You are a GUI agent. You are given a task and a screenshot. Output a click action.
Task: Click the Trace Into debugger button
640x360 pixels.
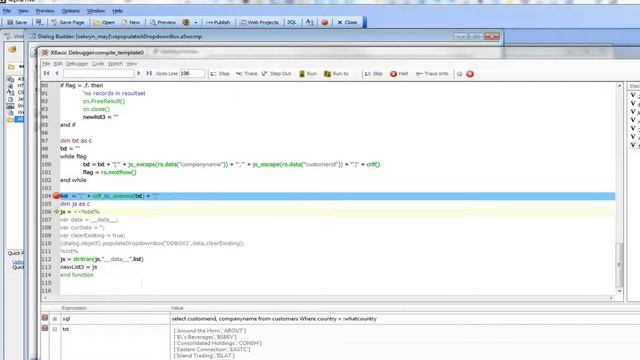point(432,73)
